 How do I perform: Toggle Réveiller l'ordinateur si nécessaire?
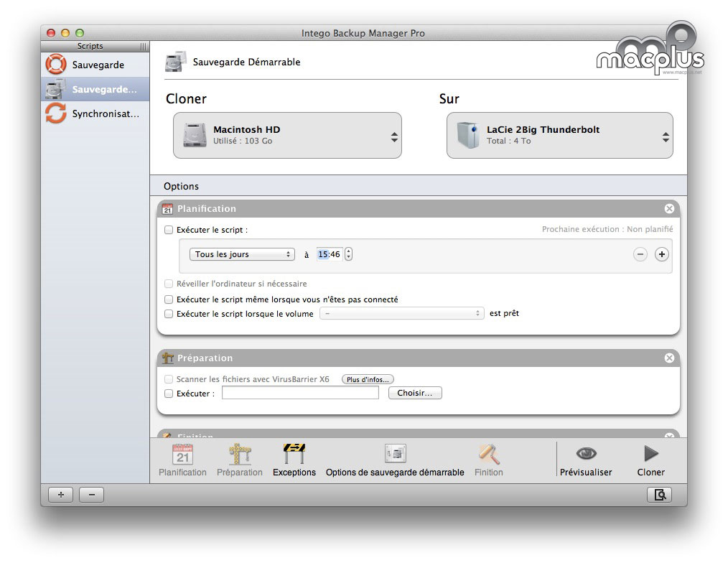(x=169, y=284)
